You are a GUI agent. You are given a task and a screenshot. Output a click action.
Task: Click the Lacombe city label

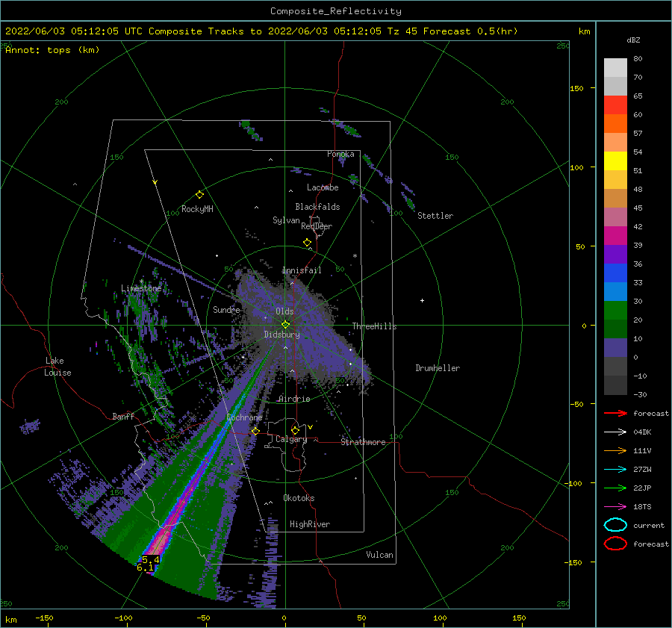pos(323,187)
